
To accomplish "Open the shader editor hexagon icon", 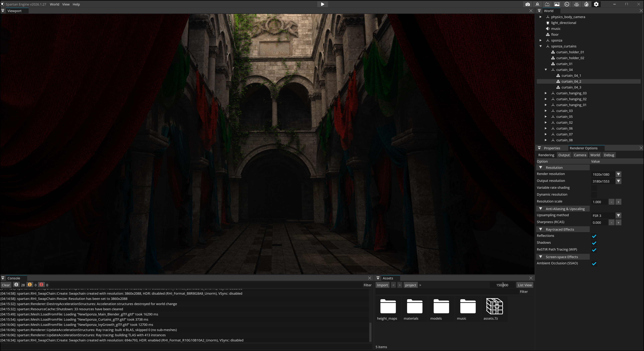I will coord(567,4).
